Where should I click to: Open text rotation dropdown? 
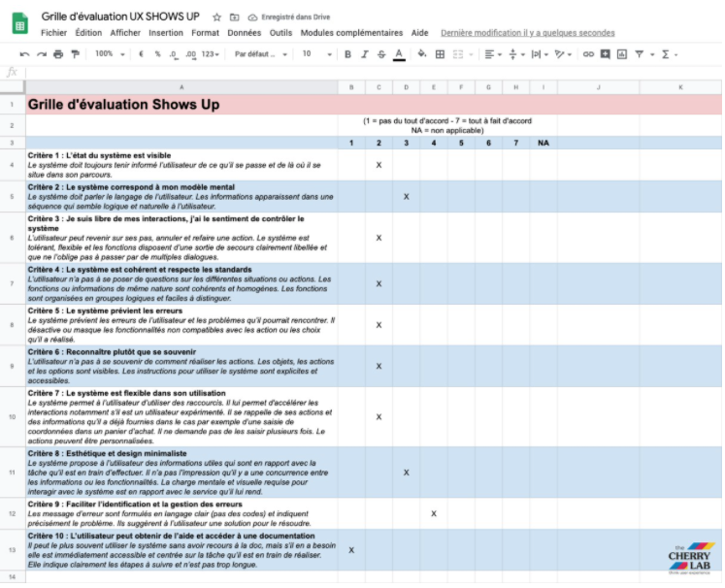563,54
